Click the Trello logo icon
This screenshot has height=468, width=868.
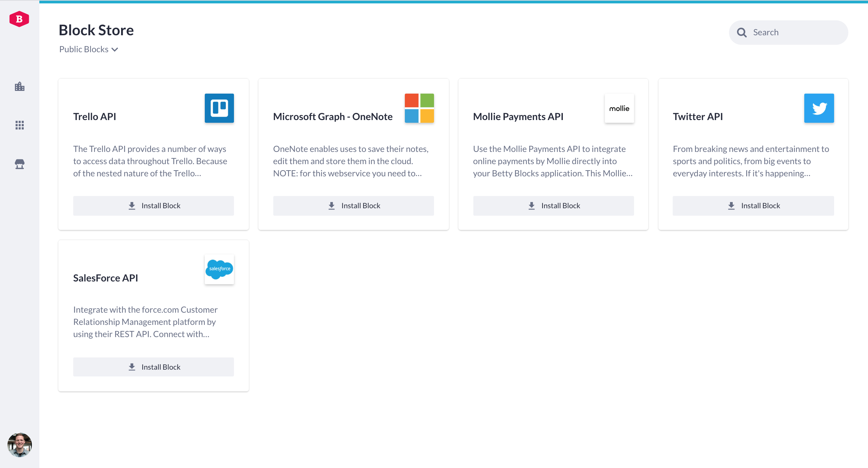coord(219,108)
